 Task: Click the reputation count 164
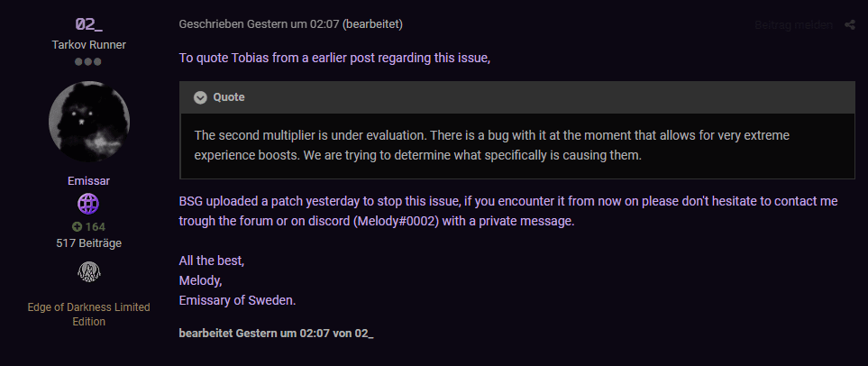tap(95, 226)
